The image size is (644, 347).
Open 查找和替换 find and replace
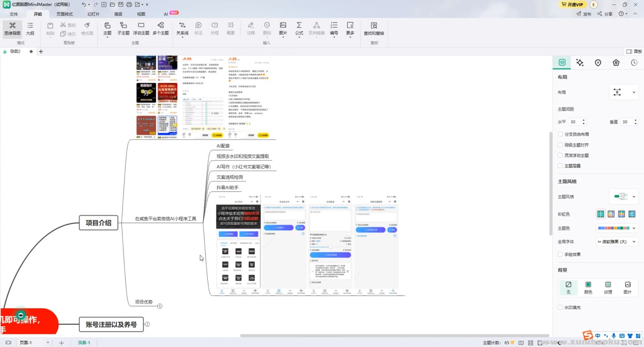point(374,28)
